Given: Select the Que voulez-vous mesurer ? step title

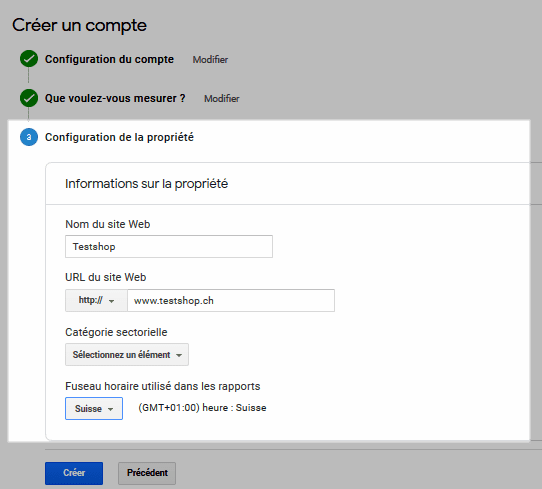Looking at the screenshot, I should 115,98.
